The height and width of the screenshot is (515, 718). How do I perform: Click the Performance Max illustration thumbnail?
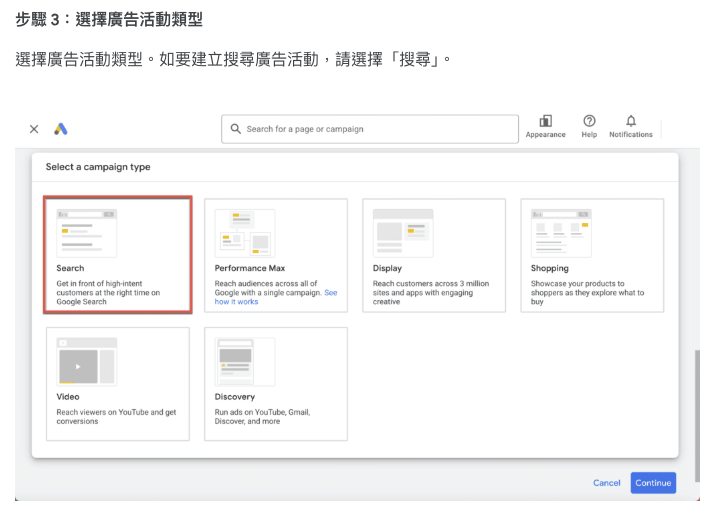click(245, 233)
